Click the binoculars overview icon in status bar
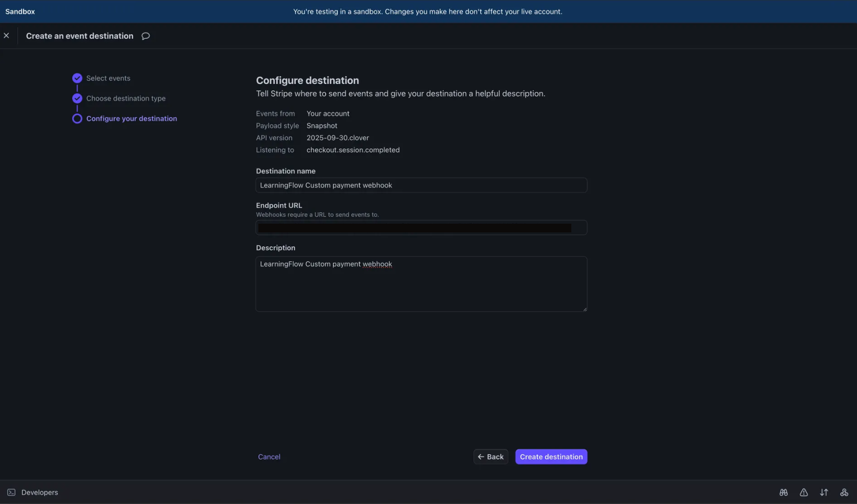The height and width of the screenshot is (504, 857). [783, 492]
